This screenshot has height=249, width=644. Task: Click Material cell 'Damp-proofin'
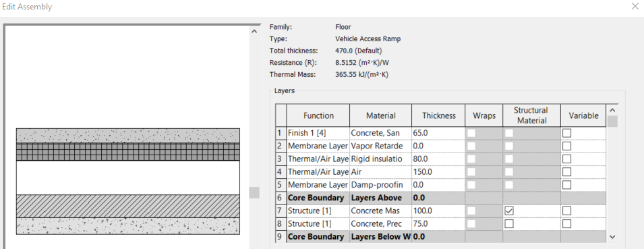[381, 185]
